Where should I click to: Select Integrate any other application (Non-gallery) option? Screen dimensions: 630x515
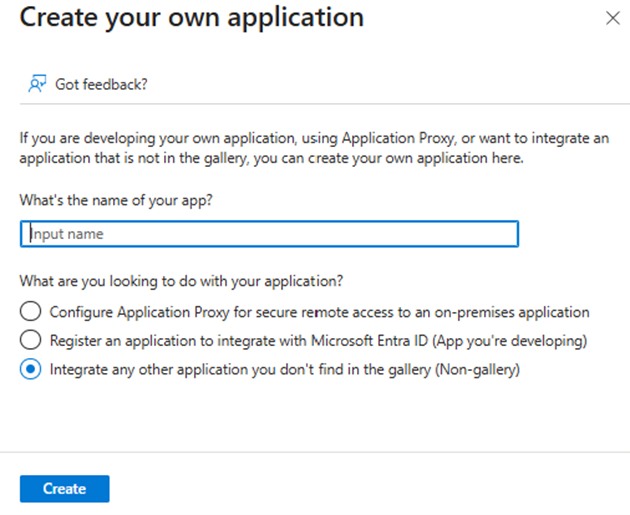[31, 369]
